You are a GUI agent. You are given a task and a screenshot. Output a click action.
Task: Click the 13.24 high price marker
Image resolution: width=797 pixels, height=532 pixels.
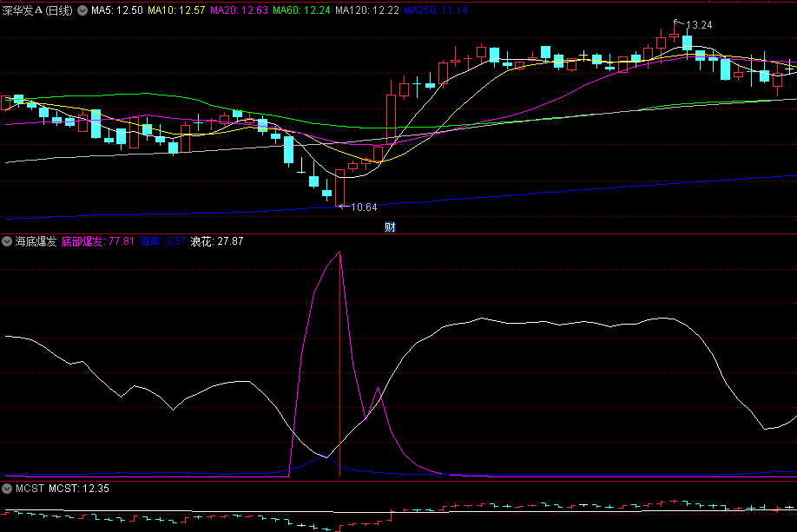click(x=699, y=25)
